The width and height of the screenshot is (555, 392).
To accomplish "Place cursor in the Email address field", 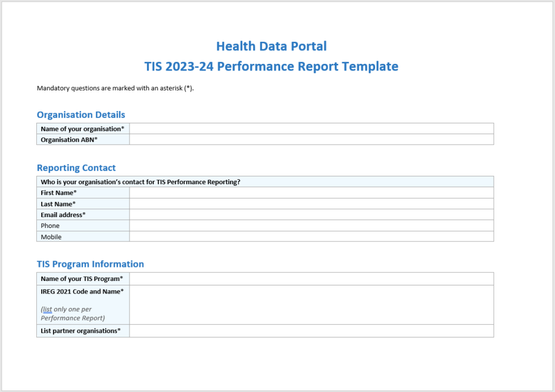I will 311,215.
